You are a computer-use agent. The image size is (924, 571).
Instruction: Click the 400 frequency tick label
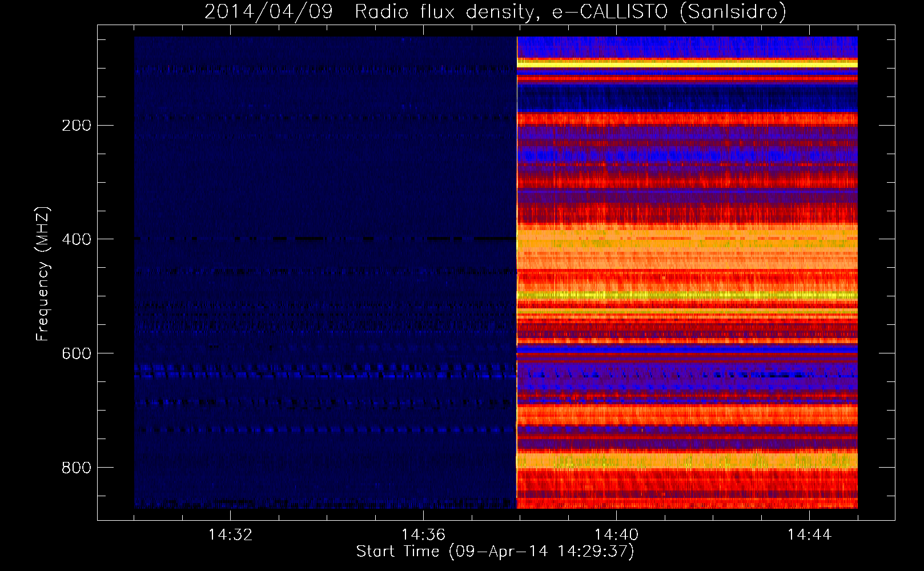[76, 239]
